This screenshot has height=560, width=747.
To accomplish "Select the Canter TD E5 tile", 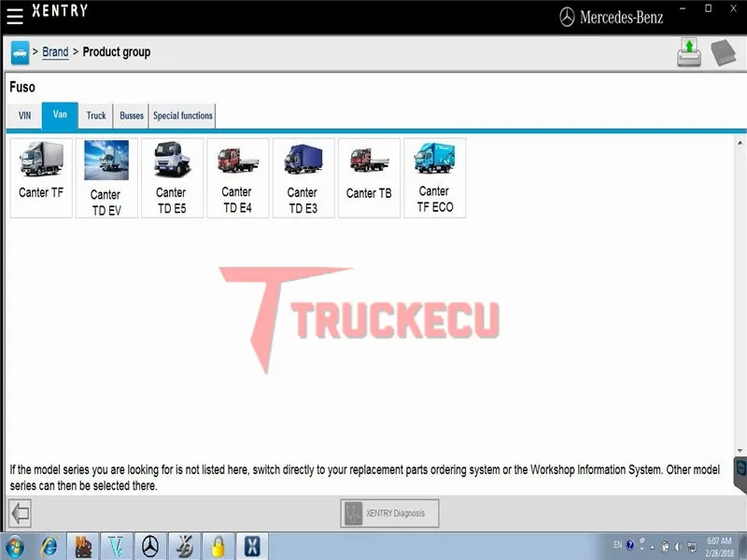I will [x=172, y=178].
